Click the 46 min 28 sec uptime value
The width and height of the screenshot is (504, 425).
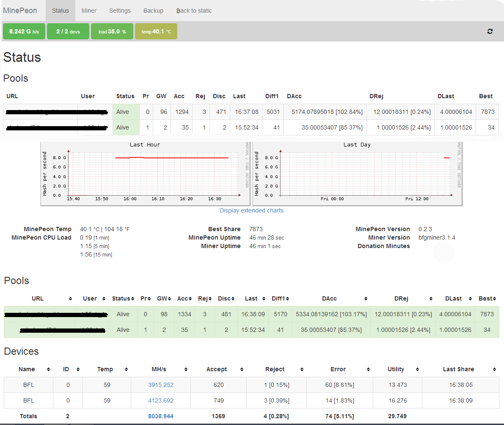click(267, 237)
